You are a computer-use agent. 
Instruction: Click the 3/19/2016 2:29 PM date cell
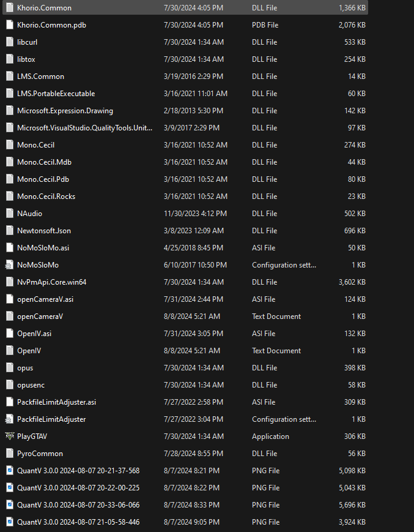[x=193, y=76]
